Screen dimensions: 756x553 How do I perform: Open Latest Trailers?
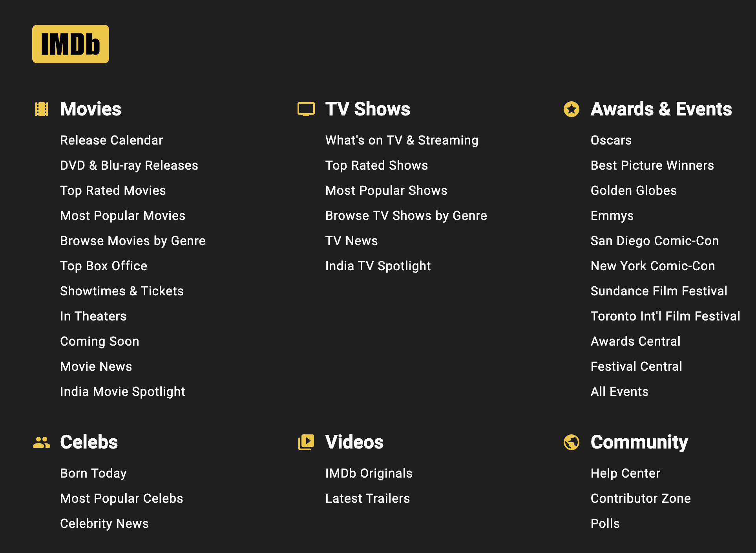[x=367, y=498]
